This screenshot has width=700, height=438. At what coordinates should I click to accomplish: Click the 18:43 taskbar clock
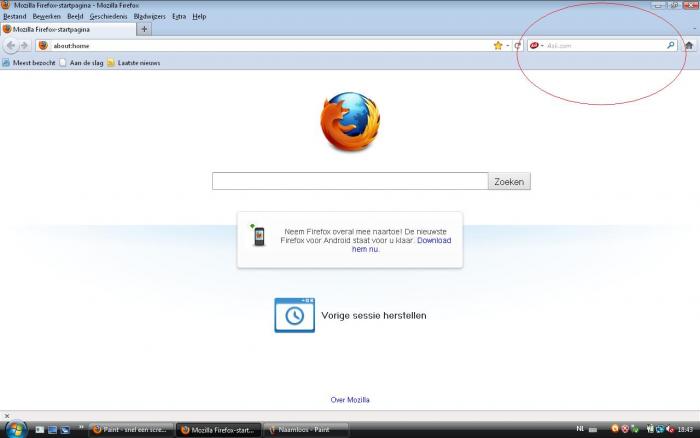(x=685, y=430)
